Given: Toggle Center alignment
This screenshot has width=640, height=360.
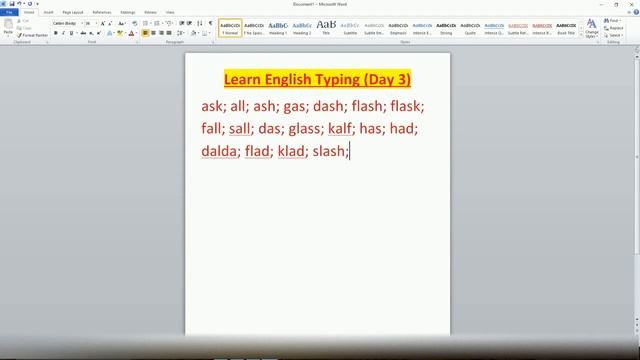Looking at the screenshot, I should (x=153, y=33).
